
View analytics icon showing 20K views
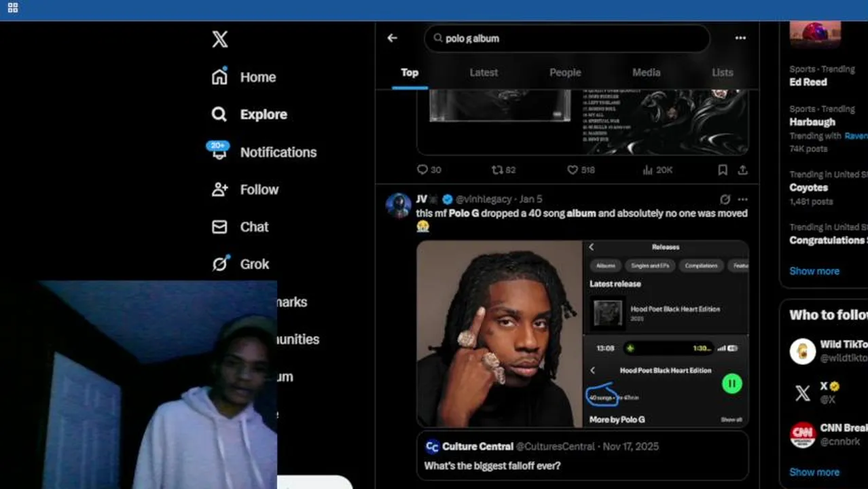coord(647,170)
